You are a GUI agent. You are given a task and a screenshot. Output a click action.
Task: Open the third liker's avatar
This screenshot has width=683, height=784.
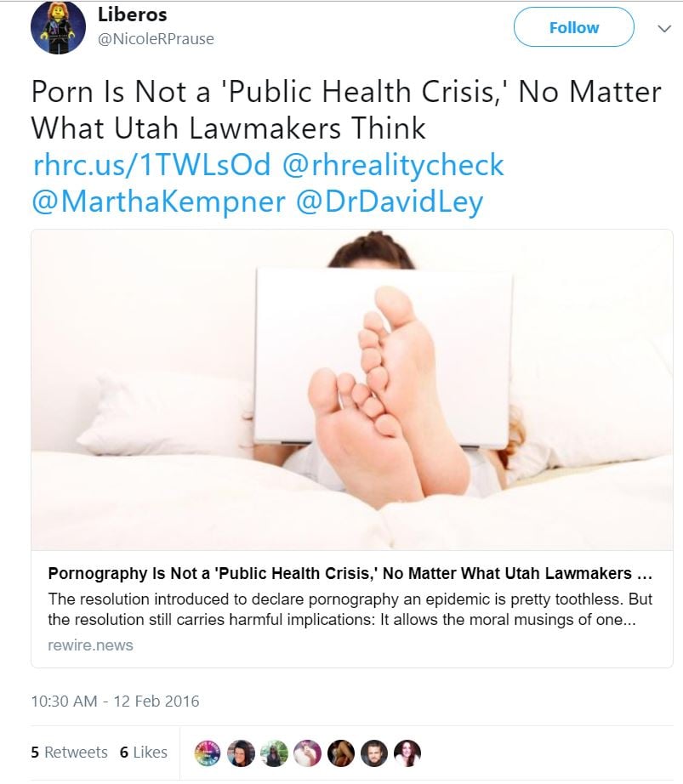(x=274, y=753)
